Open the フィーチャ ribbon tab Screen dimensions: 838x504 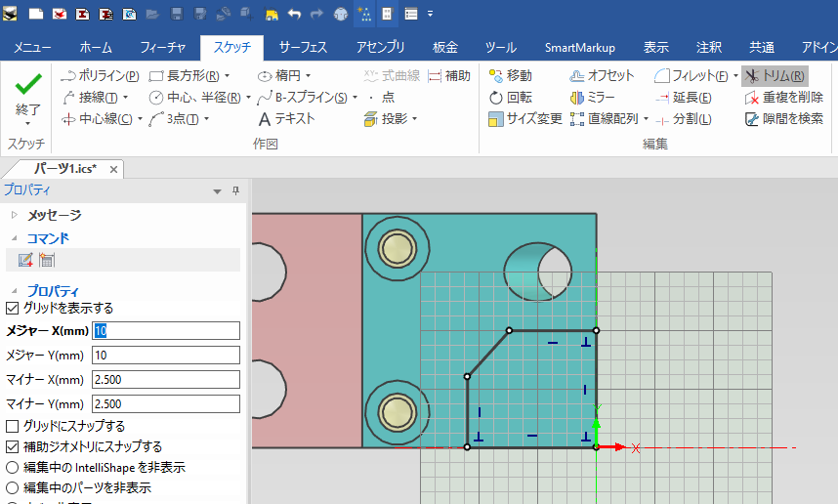pos(163,47)
